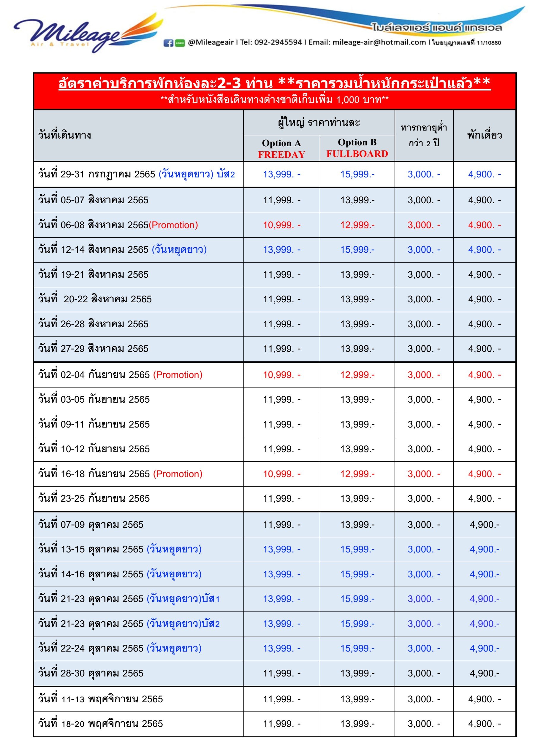Click the green LINE icon in header
The height and width of the screenshot is (756, 535).
[180, 43]
